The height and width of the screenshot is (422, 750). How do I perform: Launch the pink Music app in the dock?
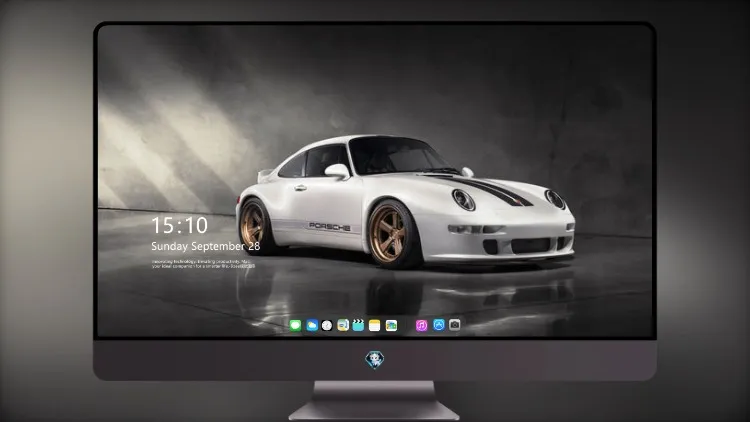click(x=421, y=325)
